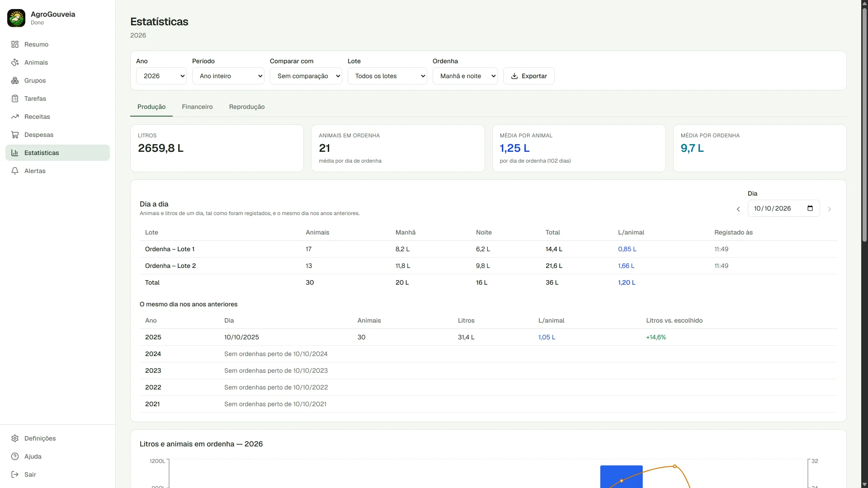Switch to the Financeiro tab
Viewport: 868px width, 488px height.
pos(197,107)
